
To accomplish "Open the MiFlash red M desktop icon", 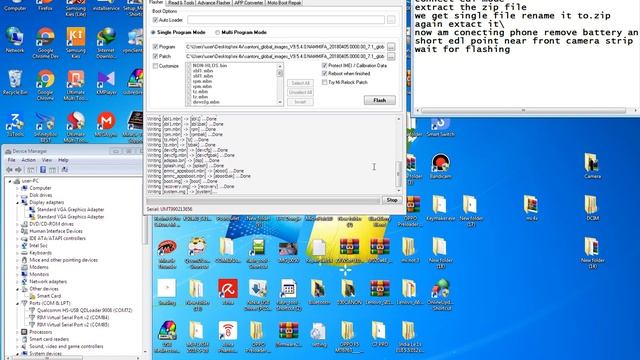I will tap(106, 124).
